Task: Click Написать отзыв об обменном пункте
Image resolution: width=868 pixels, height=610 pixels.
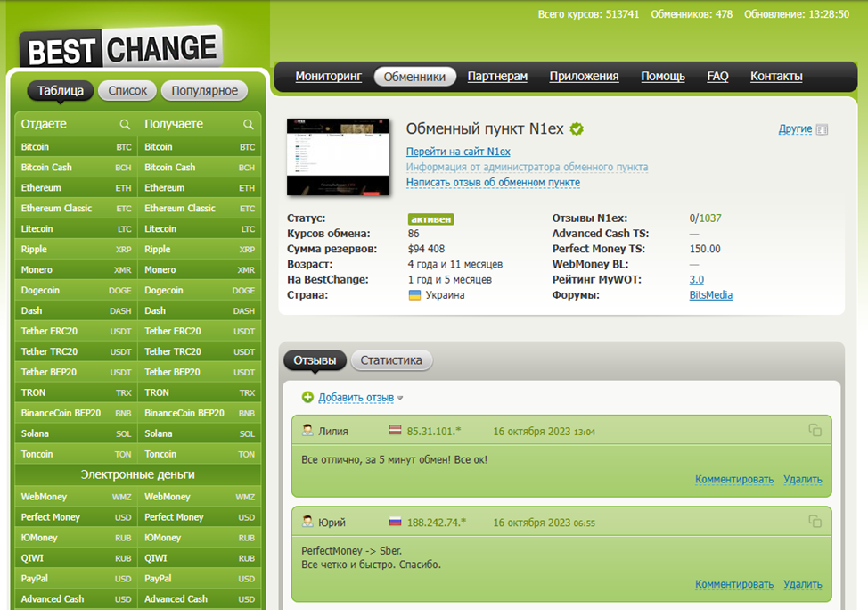Action: click(493, 183)
